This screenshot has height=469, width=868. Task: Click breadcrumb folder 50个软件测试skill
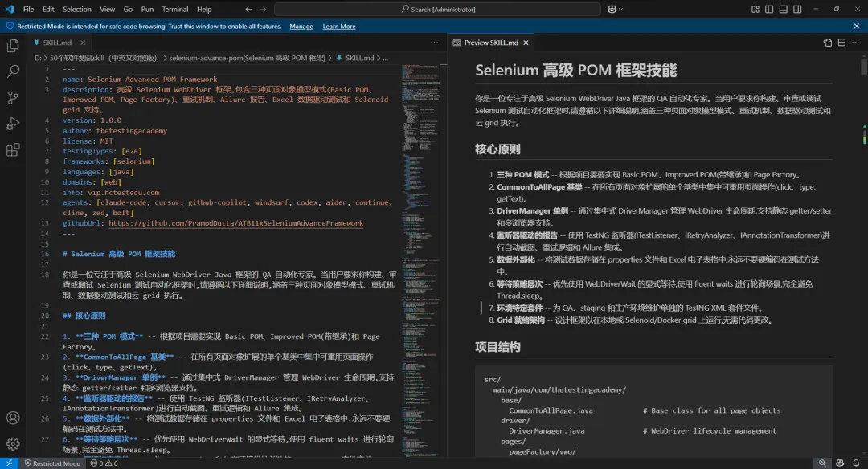(x=103, y=58)
